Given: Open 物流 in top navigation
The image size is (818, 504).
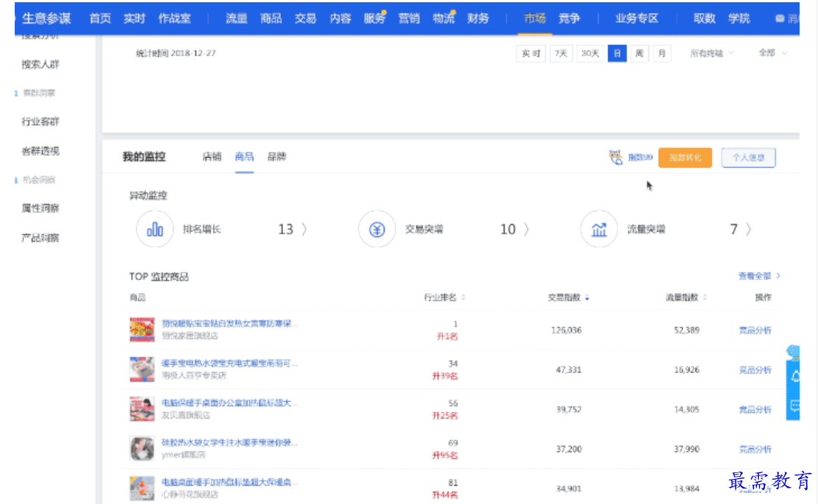Looking at the screenshot, I should 444,18.
